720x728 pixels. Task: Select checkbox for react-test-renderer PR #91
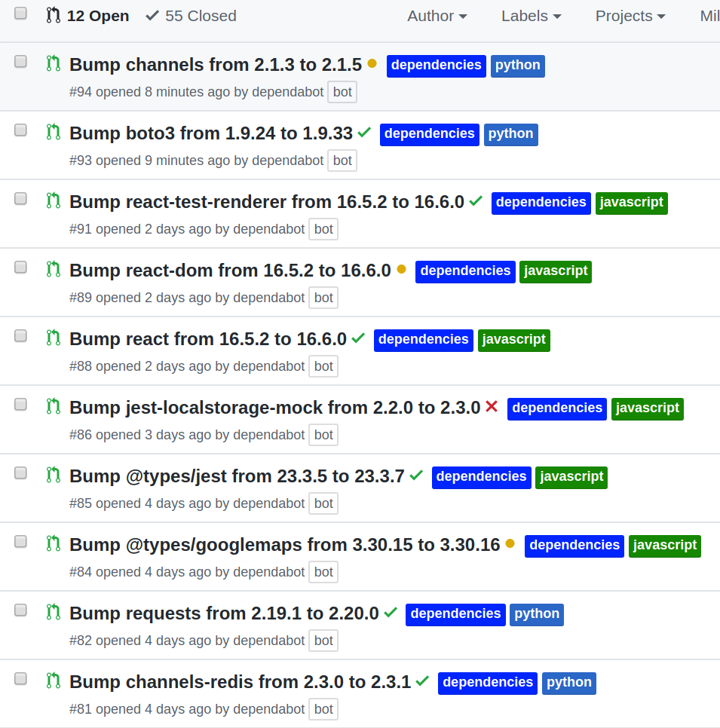20,199
